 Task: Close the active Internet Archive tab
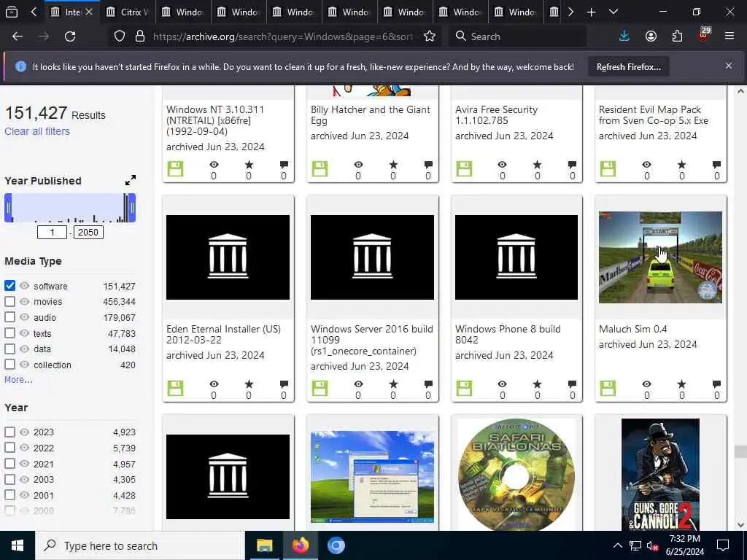[88, 12]
